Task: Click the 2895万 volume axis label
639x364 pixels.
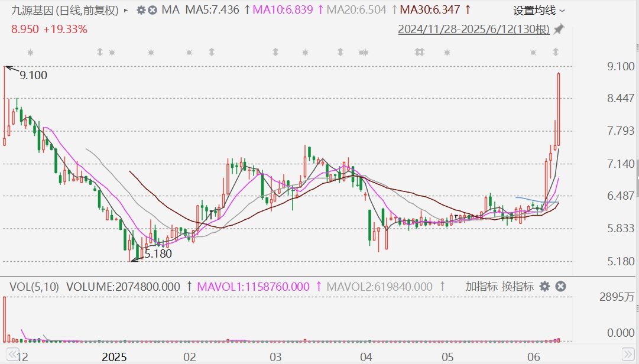Action: tap(617, 297)
